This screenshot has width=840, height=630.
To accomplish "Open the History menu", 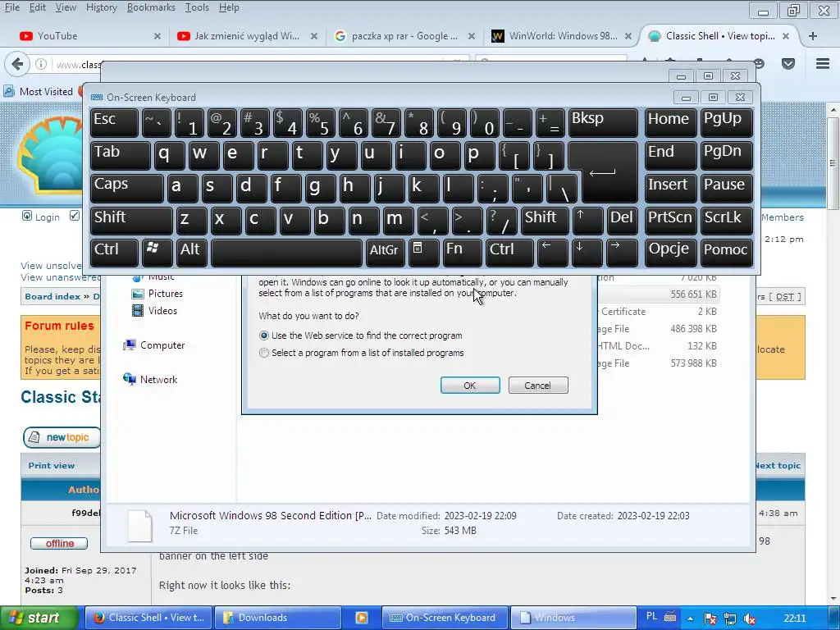I will [101, 7].
